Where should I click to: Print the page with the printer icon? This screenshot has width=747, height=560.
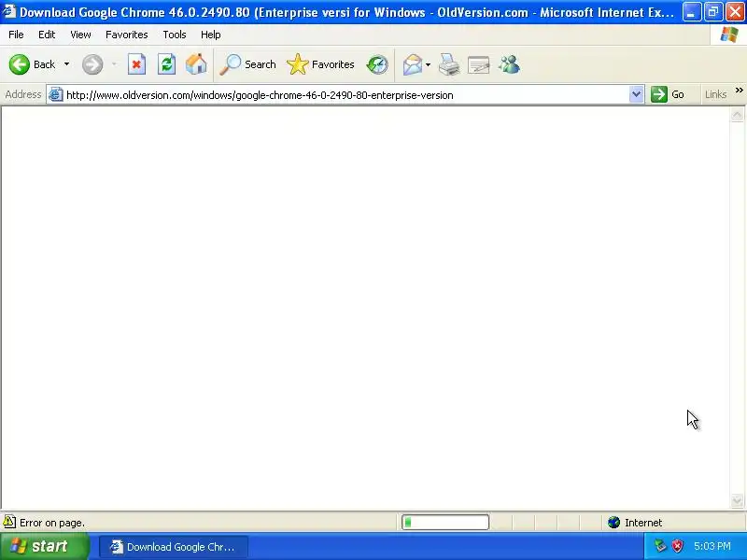[449, 64]
